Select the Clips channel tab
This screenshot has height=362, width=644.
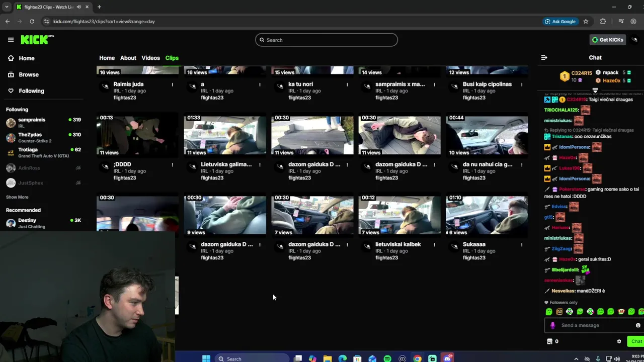(172, 58)
